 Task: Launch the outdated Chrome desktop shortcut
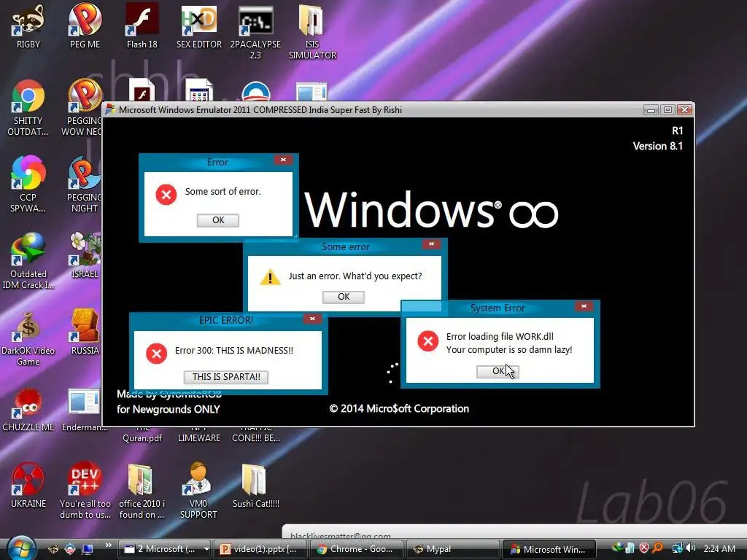(x=28, y=108)
